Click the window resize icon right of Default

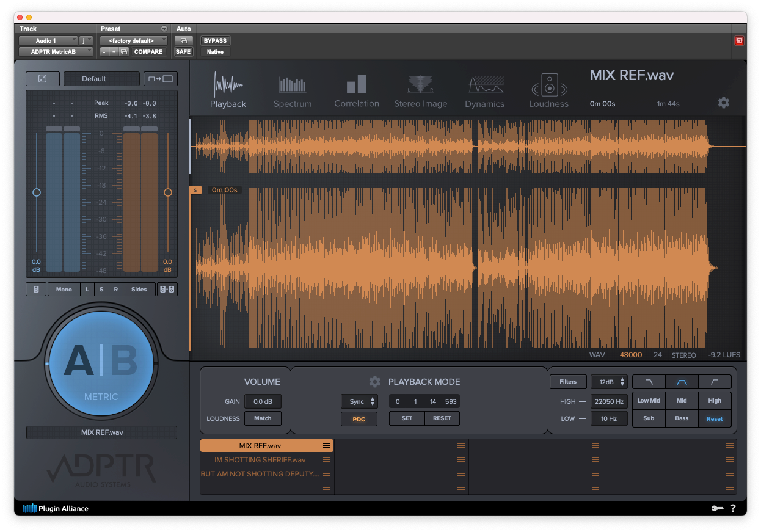161,79
